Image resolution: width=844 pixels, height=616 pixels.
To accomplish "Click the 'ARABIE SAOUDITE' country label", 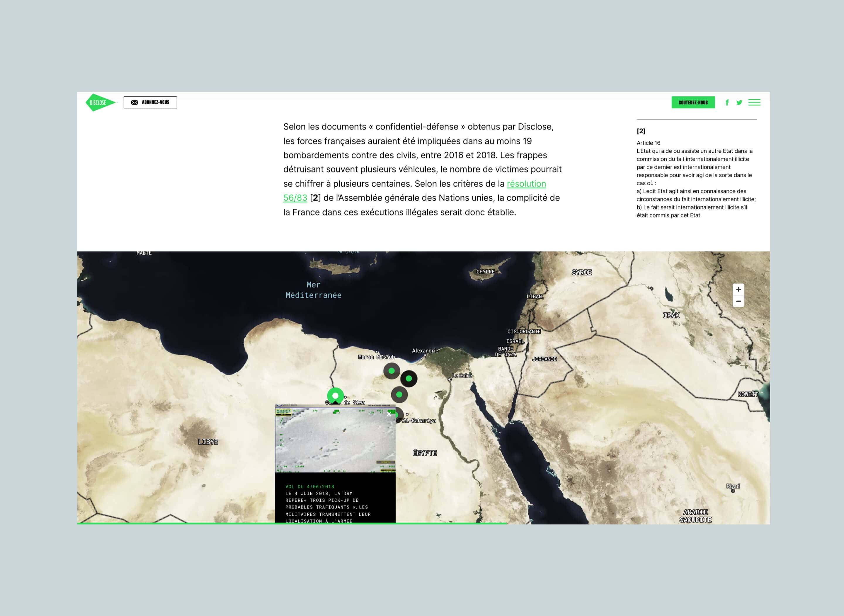I will 696,516.
